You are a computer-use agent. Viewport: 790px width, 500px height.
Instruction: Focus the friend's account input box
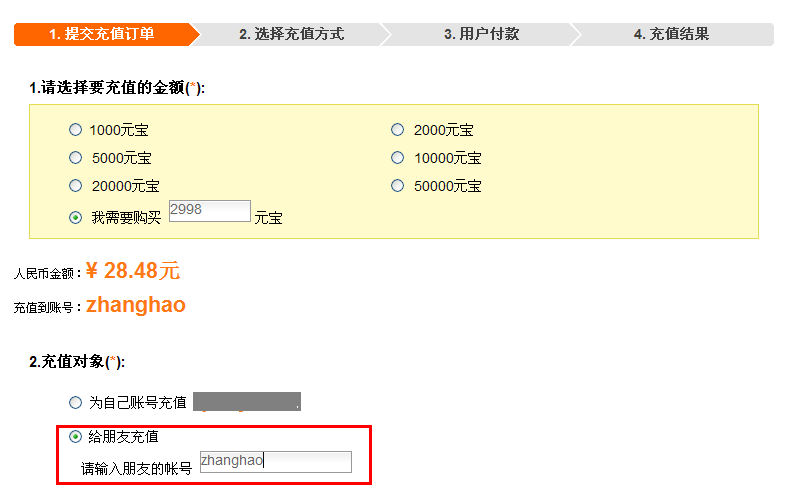click(x=275, y=461)
